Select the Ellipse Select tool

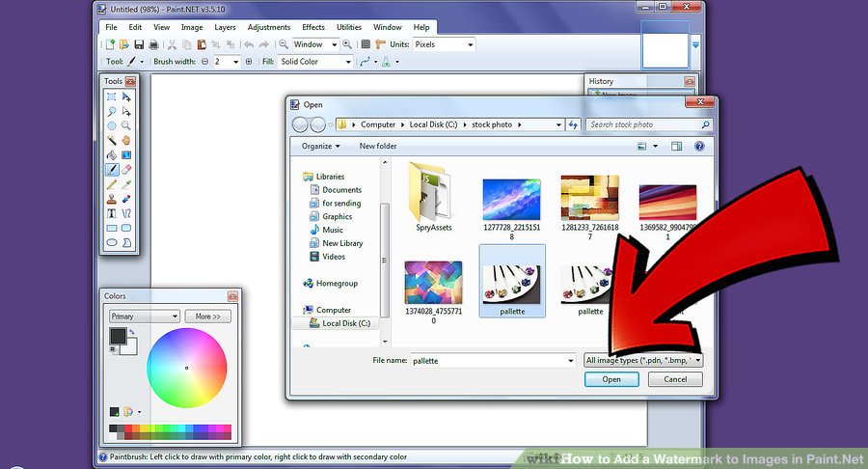[112, 125]
